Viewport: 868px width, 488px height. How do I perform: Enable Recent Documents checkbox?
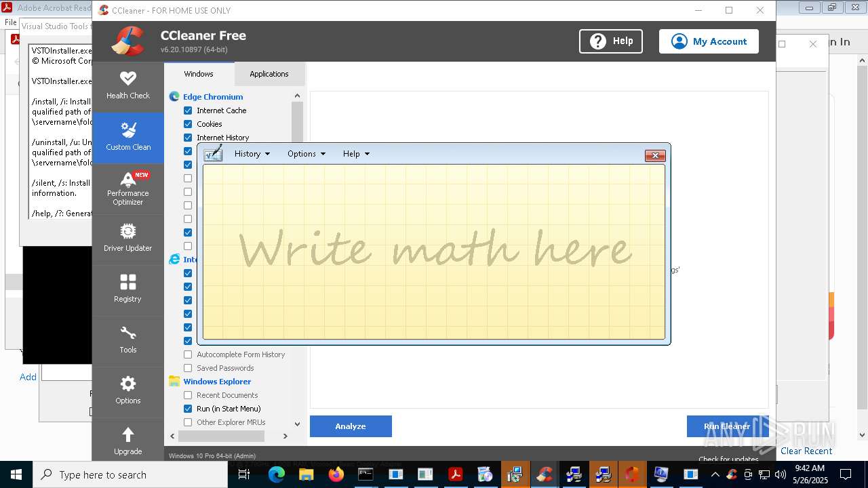pyautogui.click(x=188, y=395)
